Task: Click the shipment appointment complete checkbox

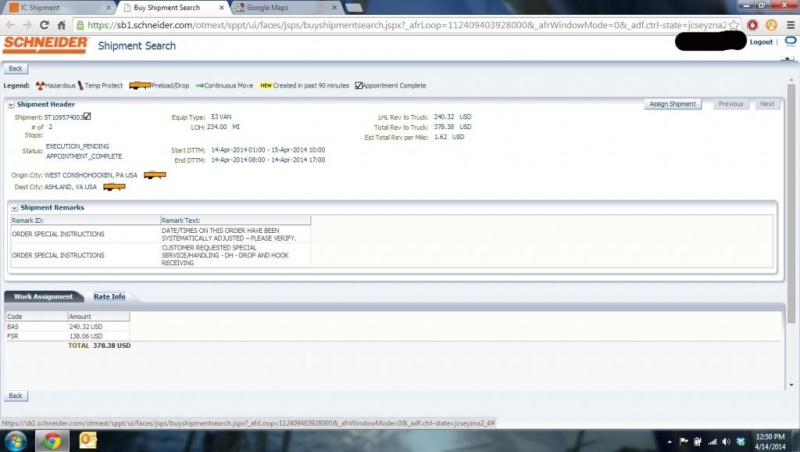Action: 87,117
